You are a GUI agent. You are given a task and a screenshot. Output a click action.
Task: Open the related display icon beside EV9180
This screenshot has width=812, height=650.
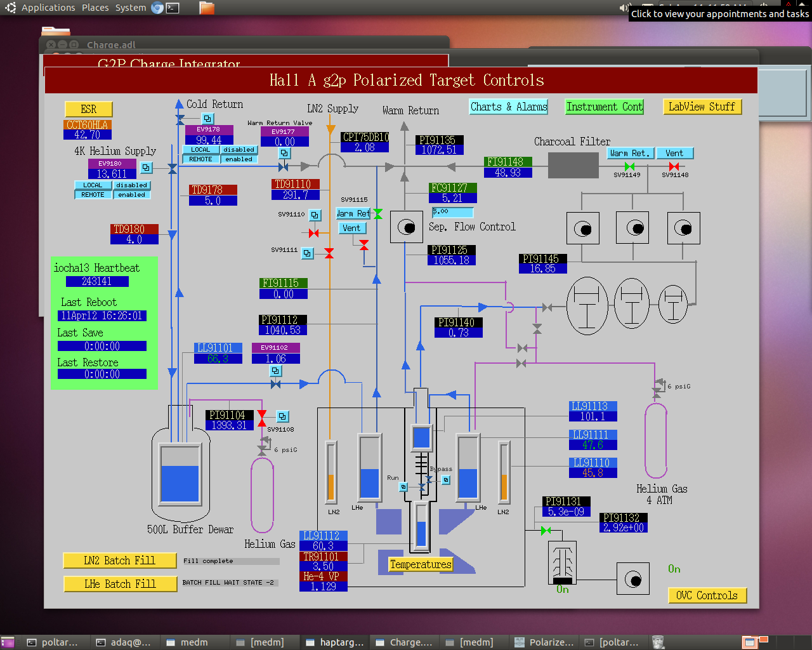click(x=147, y=168)
